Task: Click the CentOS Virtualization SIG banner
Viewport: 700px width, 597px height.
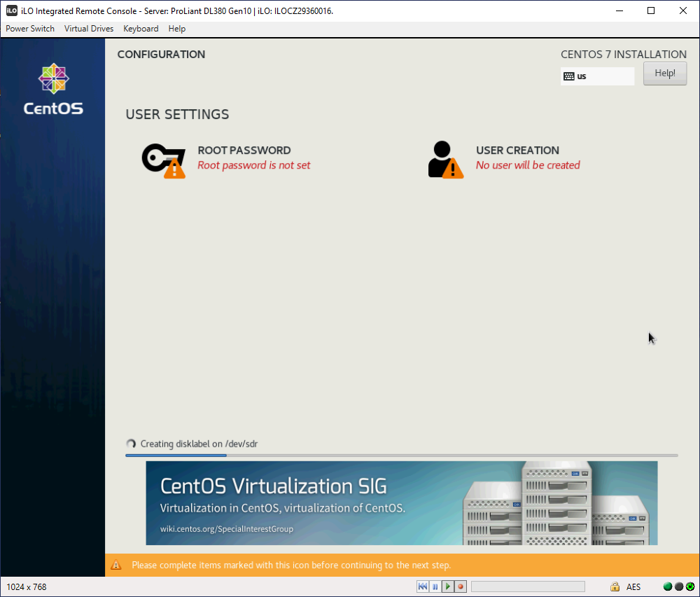Action: pos(401,503)
